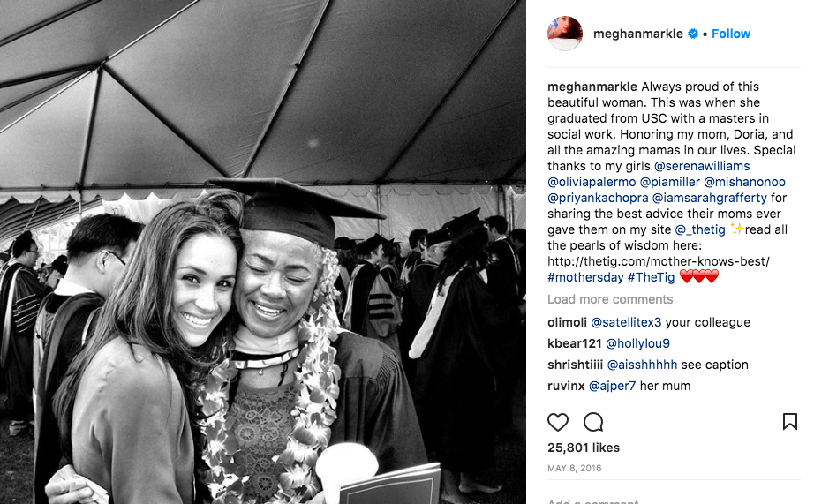The image size is (814, 504).
Task: Open @mishanonoo mention link
Action: coord(744,182)
